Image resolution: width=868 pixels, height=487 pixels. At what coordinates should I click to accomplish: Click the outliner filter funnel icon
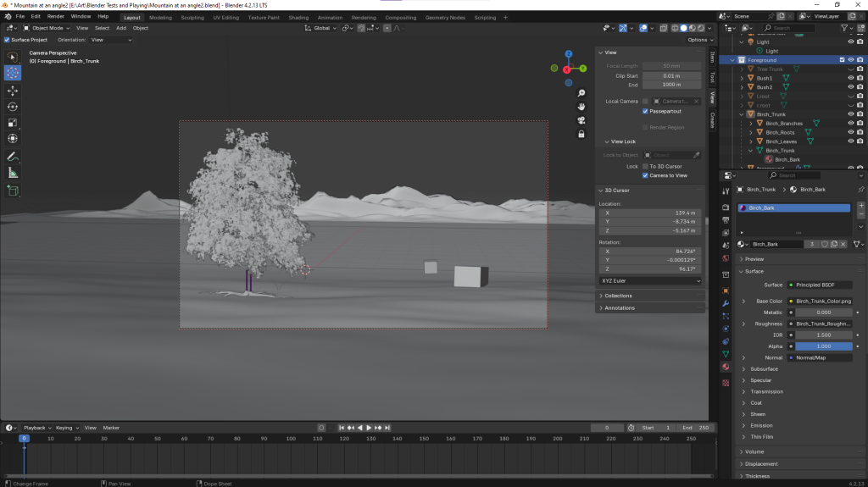[844, 28]
